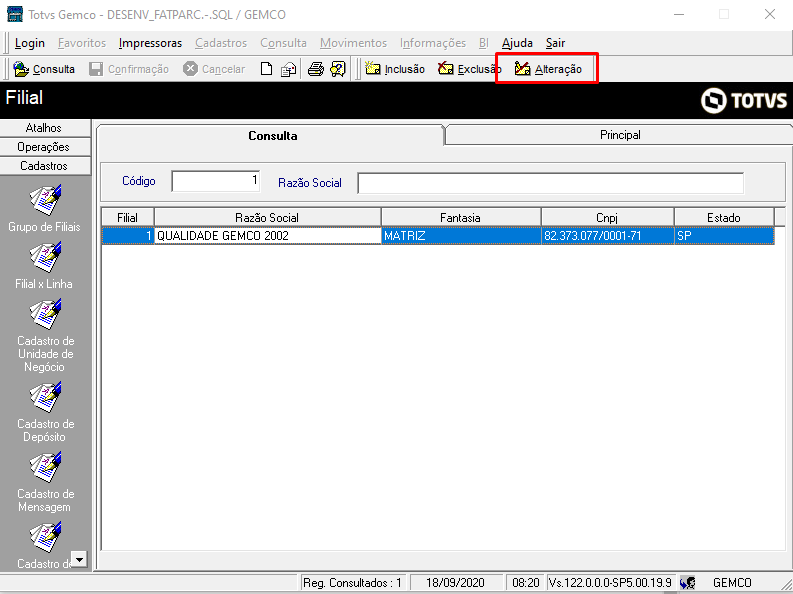Click the Razão Social column header
793x594 pixels.
pos(268,217)
